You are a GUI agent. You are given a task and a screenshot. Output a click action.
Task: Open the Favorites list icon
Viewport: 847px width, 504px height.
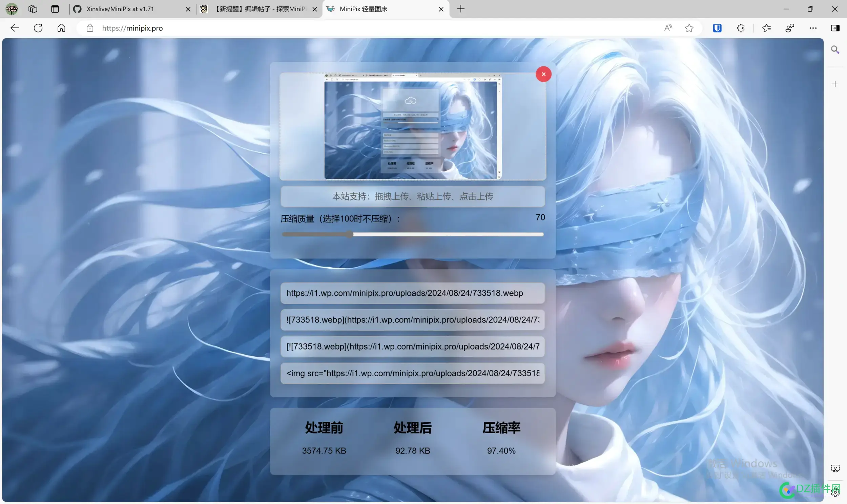point(766,28)
